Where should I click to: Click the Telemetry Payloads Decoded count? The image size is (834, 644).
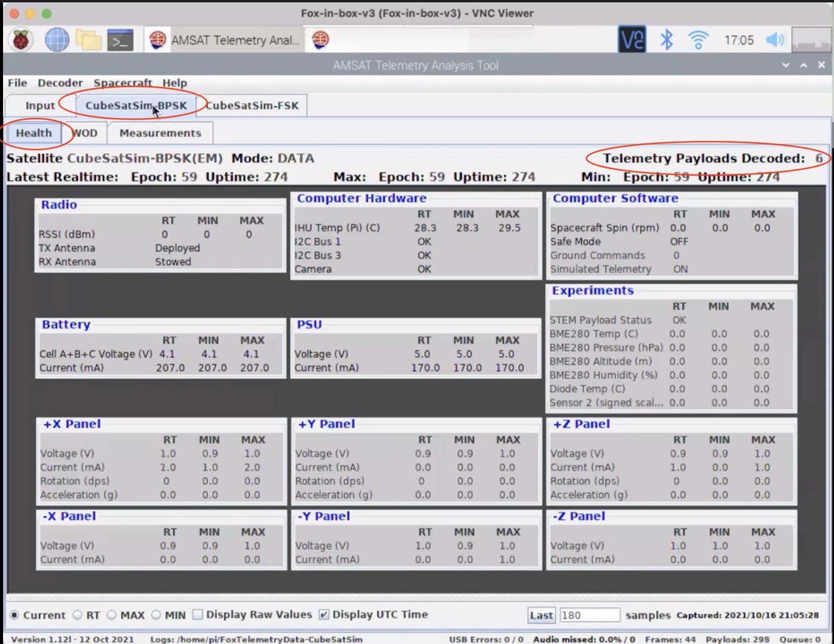819,159
